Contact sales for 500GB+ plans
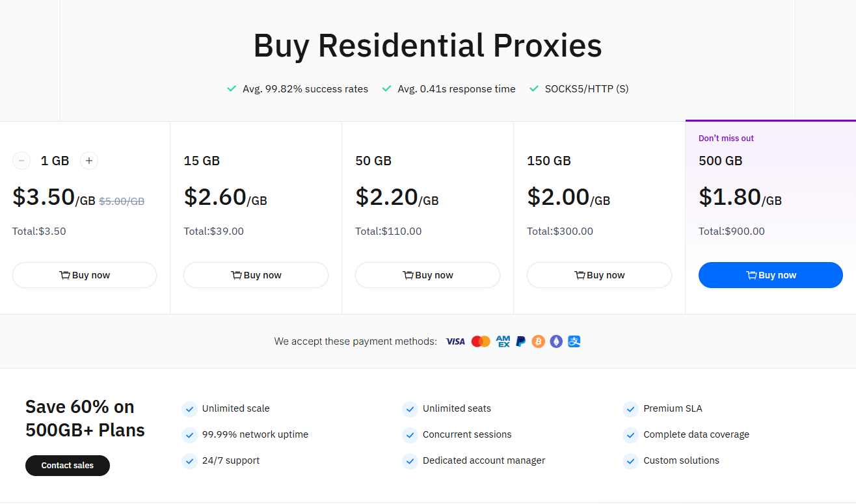Image resolution: width=856 pixels, height=504 pixels. 68,466
